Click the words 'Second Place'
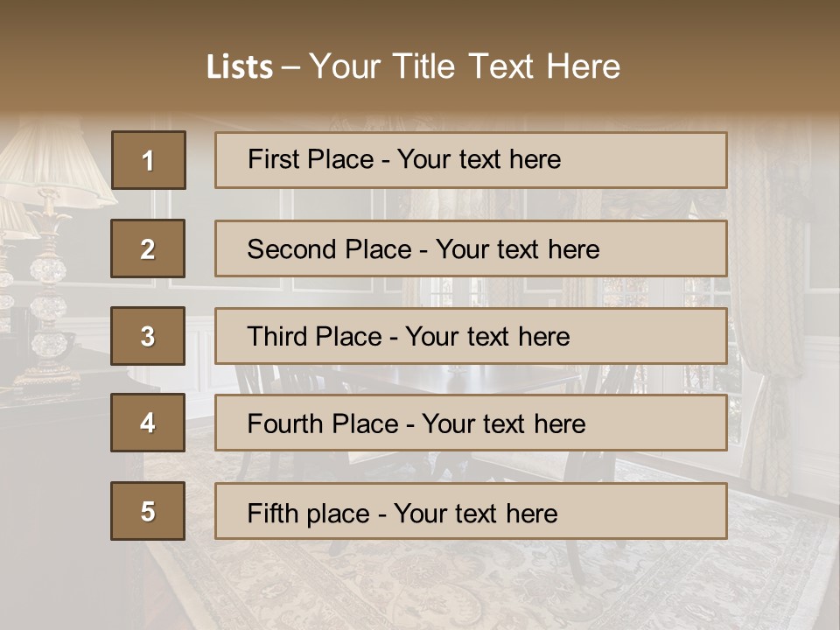The width and height of the screenshot is (840, 630). (330, 249)
